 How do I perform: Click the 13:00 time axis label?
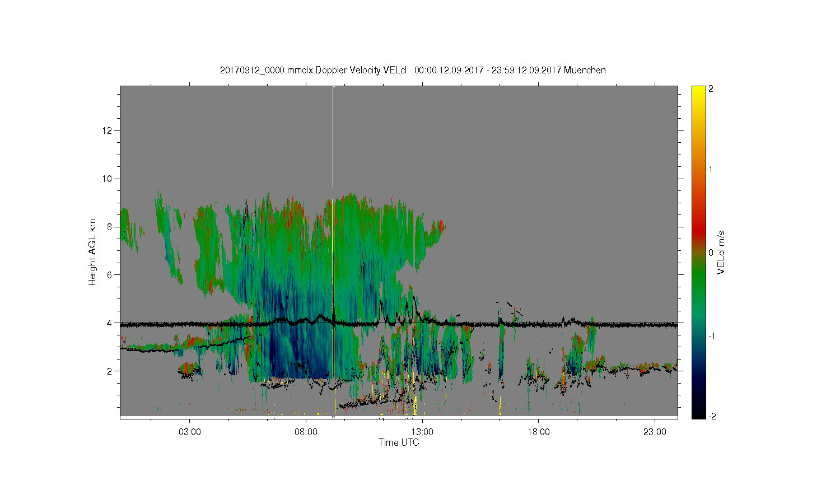click(x=422, y=432)
